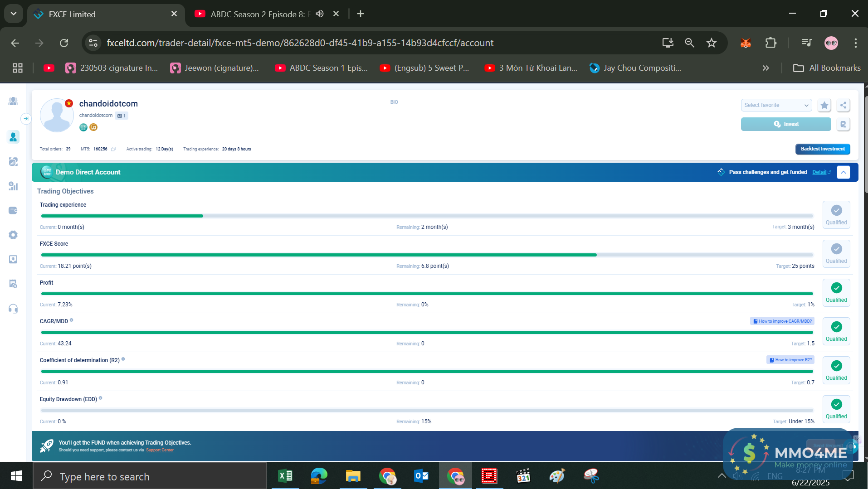This screenshot has height=489, width=868.
Task: Open the 230503 cignature bookmark
Action: [x=112, y=68]
